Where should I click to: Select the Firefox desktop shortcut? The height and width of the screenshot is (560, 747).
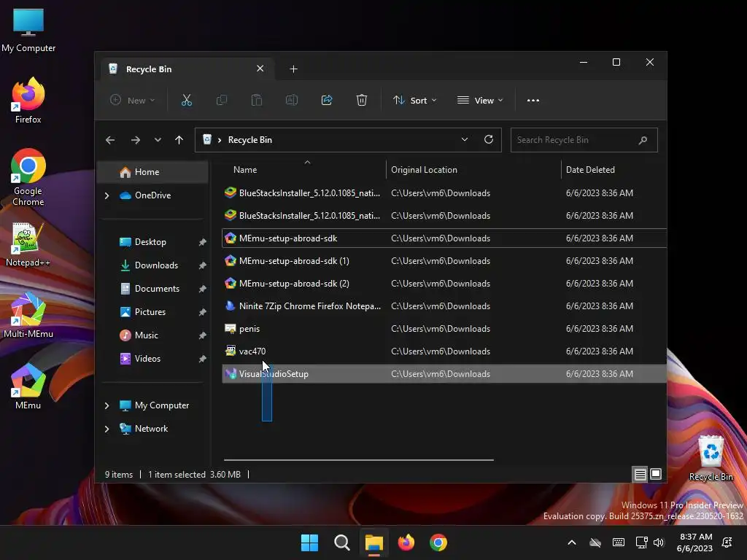click(28, 101)
